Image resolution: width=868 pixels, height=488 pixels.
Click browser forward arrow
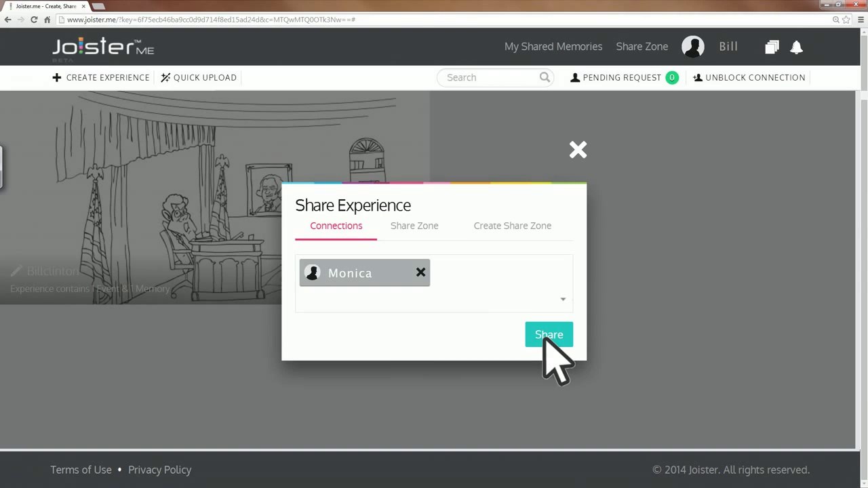(x=21, y=20)
